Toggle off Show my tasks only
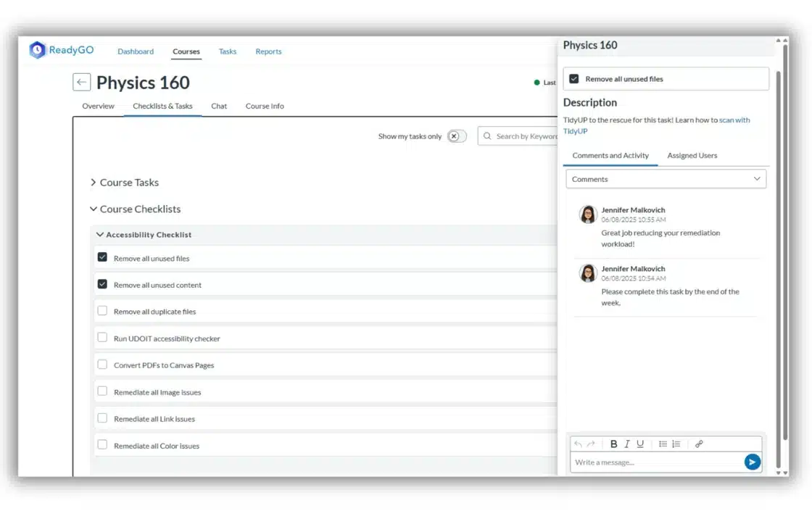Screen dimensions: 812x516 click(456, 135)
